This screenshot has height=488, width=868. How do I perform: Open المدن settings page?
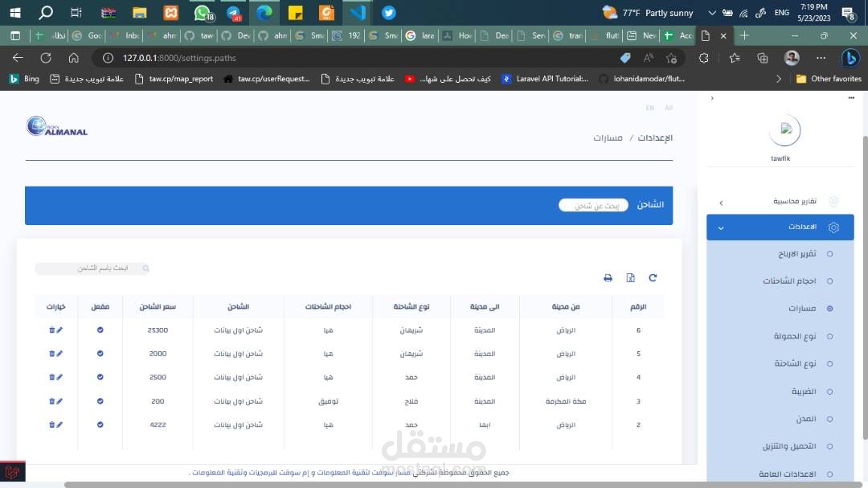click(x=806, y=419)
